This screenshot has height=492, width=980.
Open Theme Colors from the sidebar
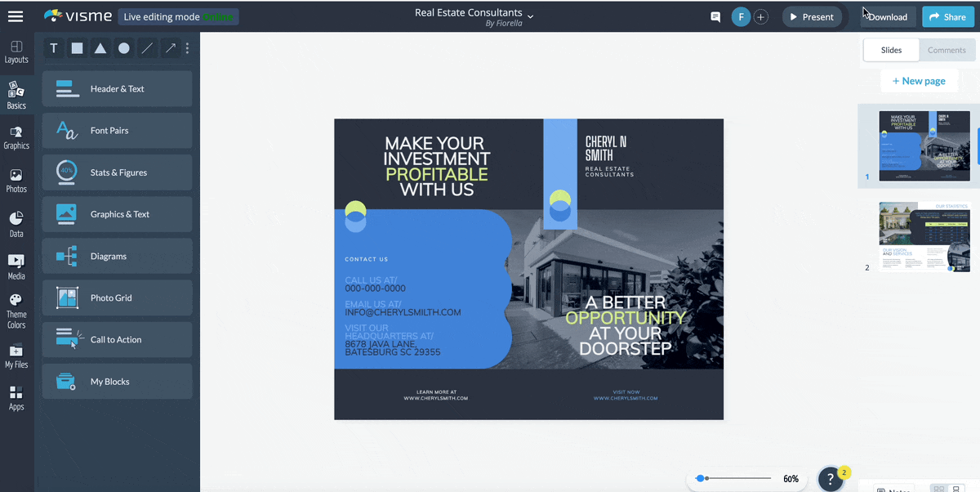[16, 311]
